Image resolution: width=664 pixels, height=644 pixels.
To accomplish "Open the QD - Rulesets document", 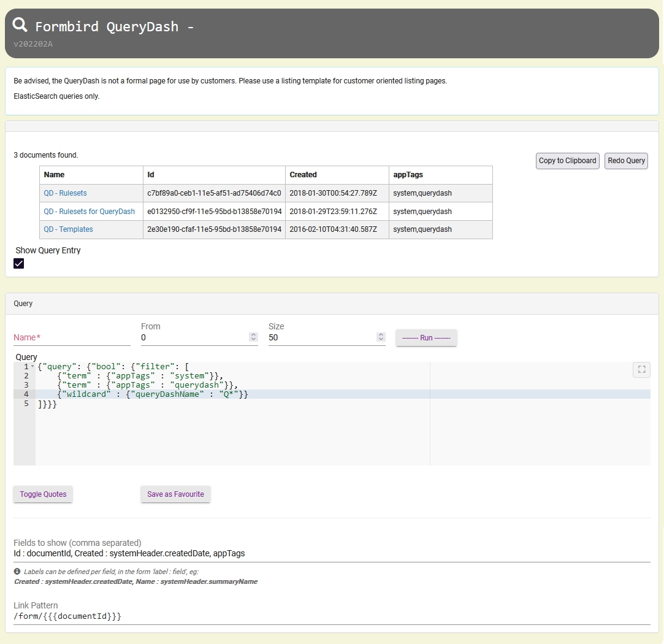I will pyautogui.click(x=65, y=193).
